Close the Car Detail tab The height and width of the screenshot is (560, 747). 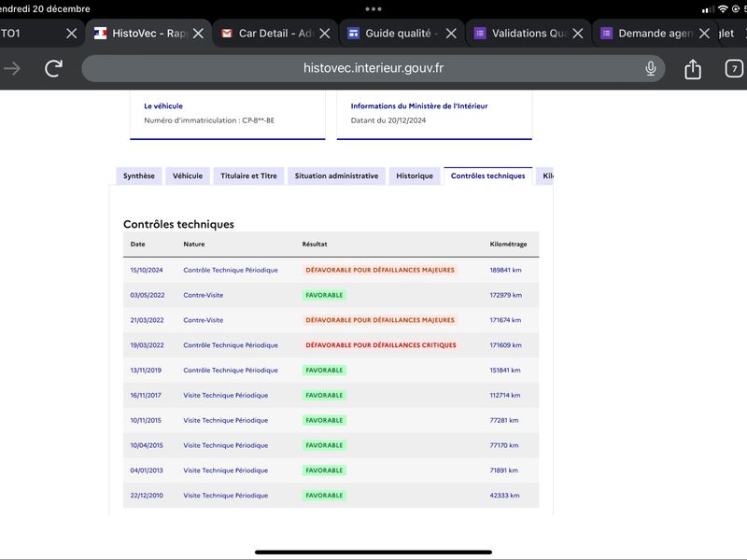[325, 34]
